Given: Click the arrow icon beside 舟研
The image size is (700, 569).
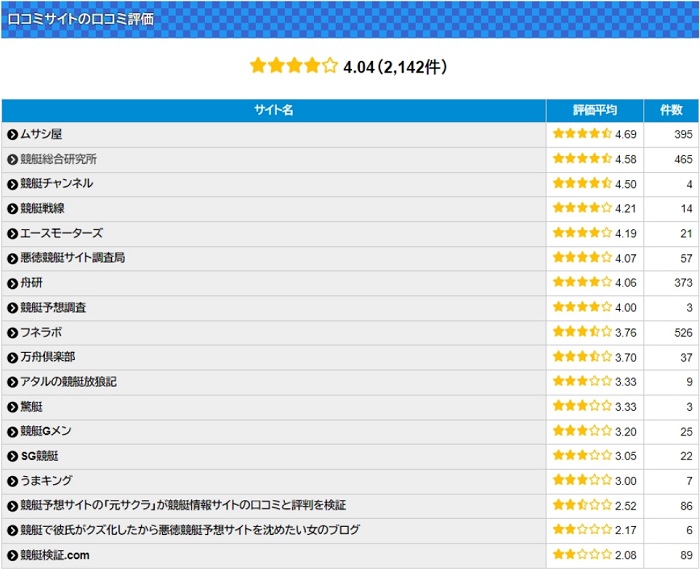Looking at the screenshot, I should (x=12, y=283).
